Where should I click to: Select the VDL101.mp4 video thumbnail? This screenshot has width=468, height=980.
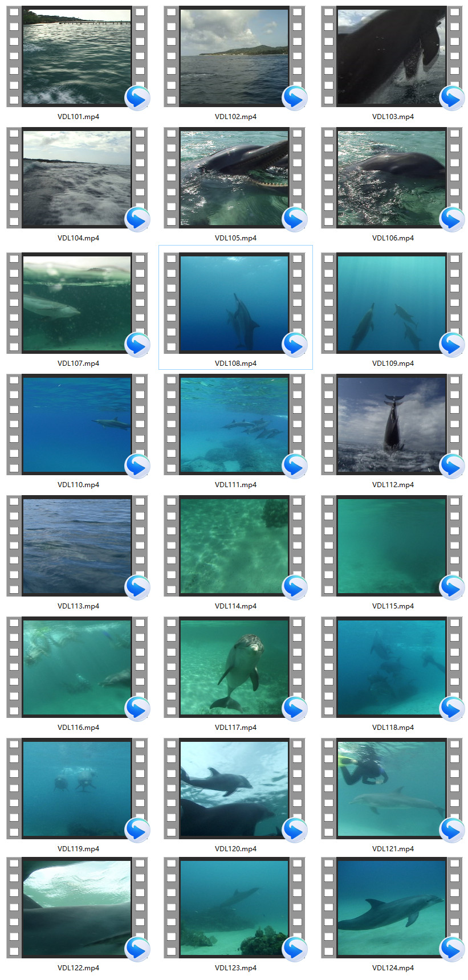pyautogui.click(x=77, y=56)
